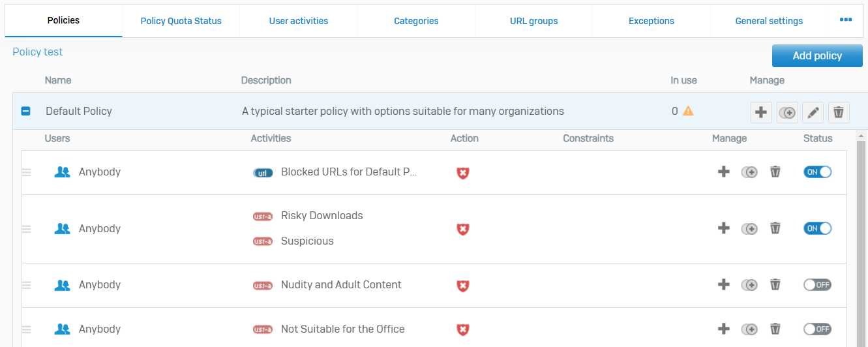Add rule below Risky Downloads row
This screenshot has width=868, height=347.
[x=723, y=228]
